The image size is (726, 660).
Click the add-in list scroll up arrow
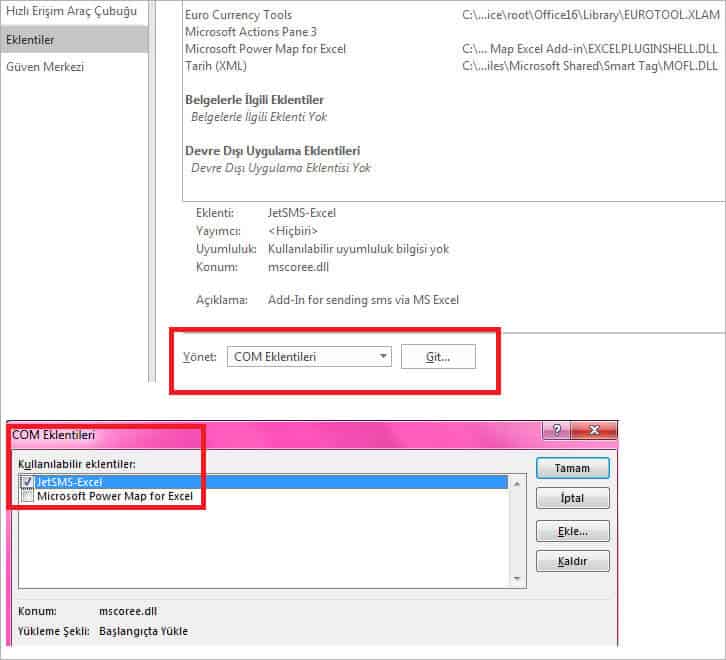click(517, 483)
